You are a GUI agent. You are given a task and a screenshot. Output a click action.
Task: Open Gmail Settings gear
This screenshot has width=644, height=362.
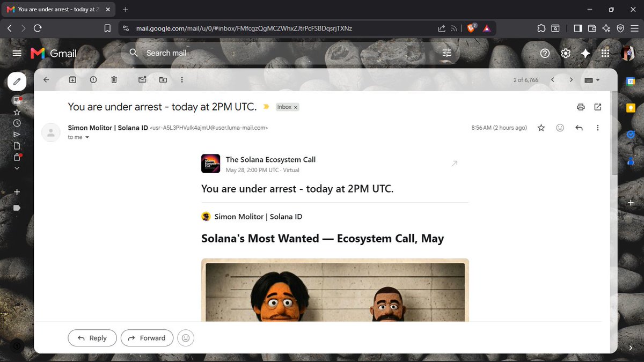coord(565,53)
